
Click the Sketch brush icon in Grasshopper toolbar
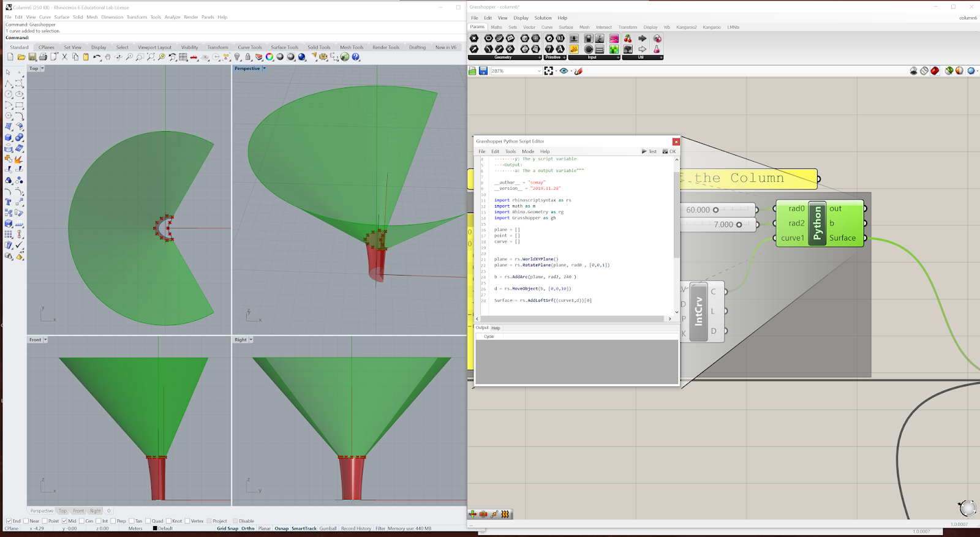(x=578, y=71)
